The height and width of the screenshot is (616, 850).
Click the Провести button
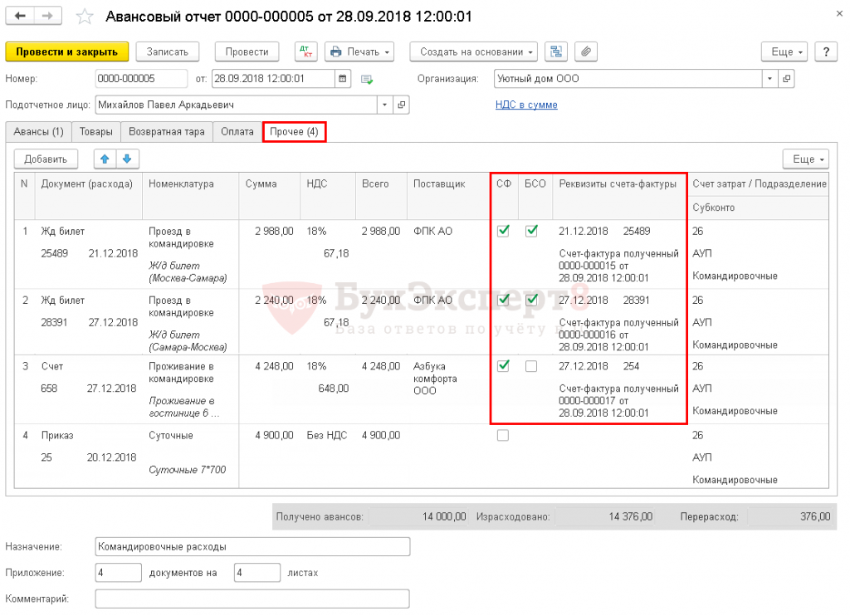tap(247, 51)
